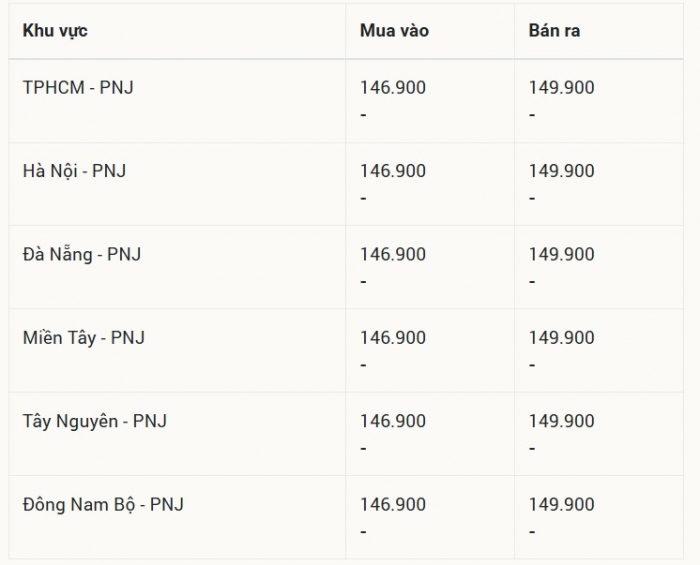Viewport: 700px width, 565px height.
Task: Click Đông Nam Bộ sell price 149.900
Action: pyautogui.click(x=562, y=504)
